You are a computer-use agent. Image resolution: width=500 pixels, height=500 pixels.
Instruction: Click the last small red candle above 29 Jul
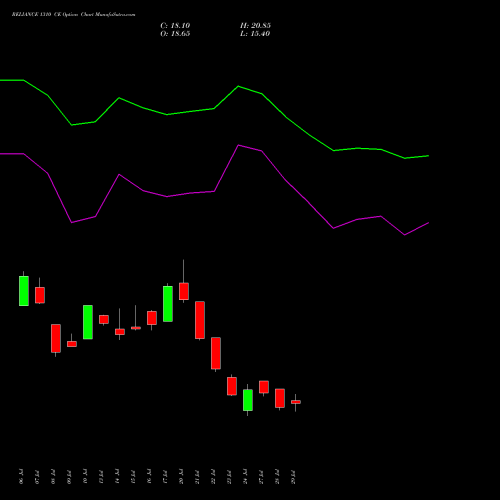[x=296, y=402]
